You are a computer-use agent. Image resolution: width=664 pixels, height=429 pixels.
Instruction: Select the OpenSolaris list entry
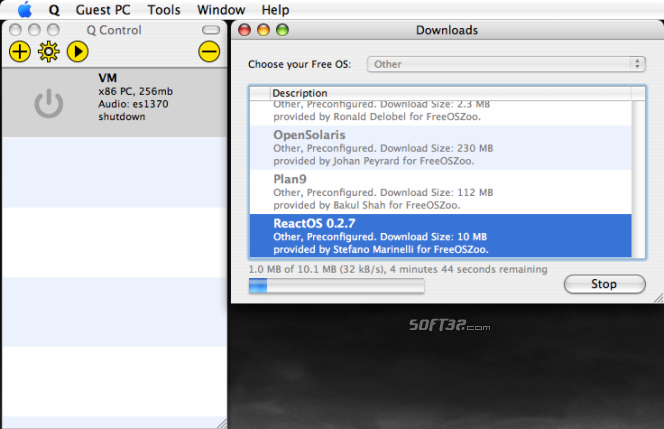(440, 147)
